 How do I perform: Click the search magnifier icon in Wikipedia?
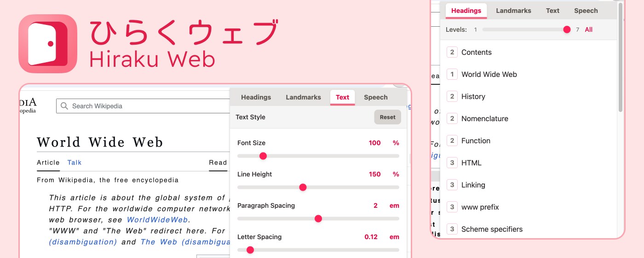click(x=64, y=106)
